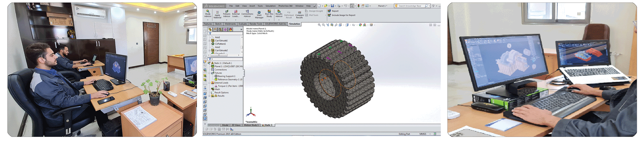Click the Rebuild traffic light icon
Viewport: 644px width, 143px height.
coord(359,6)
